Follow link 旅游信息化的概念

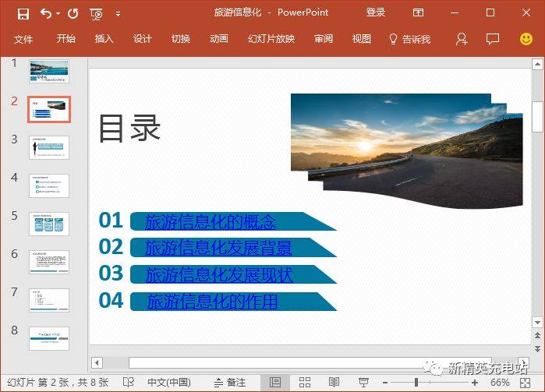(x=211, y=221)
